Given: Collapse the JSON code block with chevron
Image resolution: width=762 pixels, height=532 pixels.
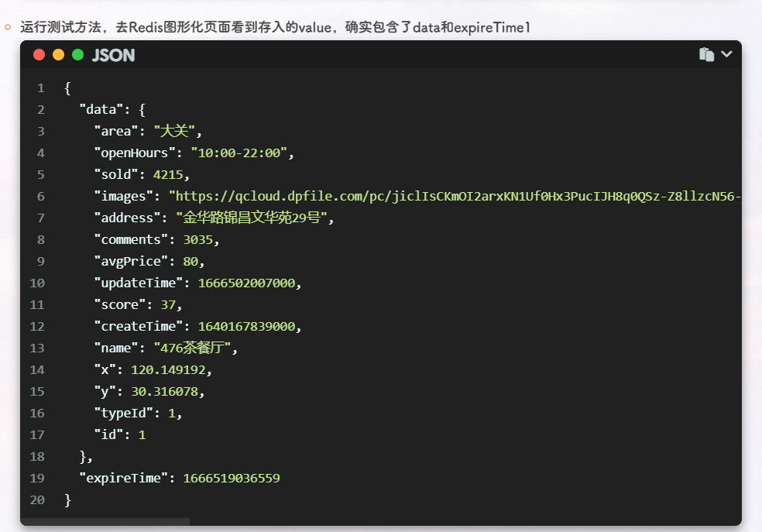Looking at the screenshot, I should point(726,54).
